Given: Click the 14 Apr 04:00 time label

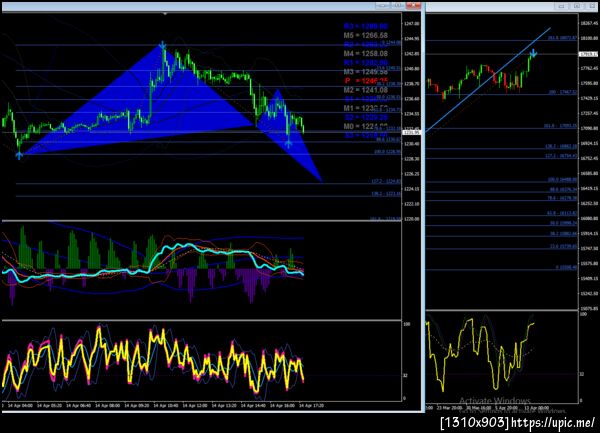Looking at the screenshot, I should click(x=20, y=405).
